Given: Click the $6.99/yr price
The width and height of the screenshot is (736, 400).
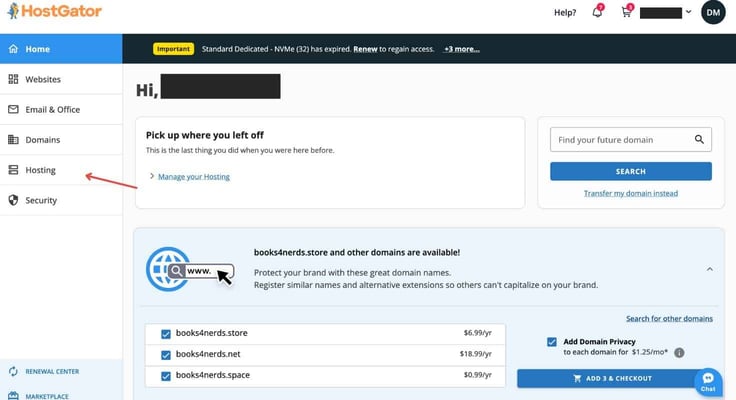Looking at the screenshot, I should tap(477, 333).
